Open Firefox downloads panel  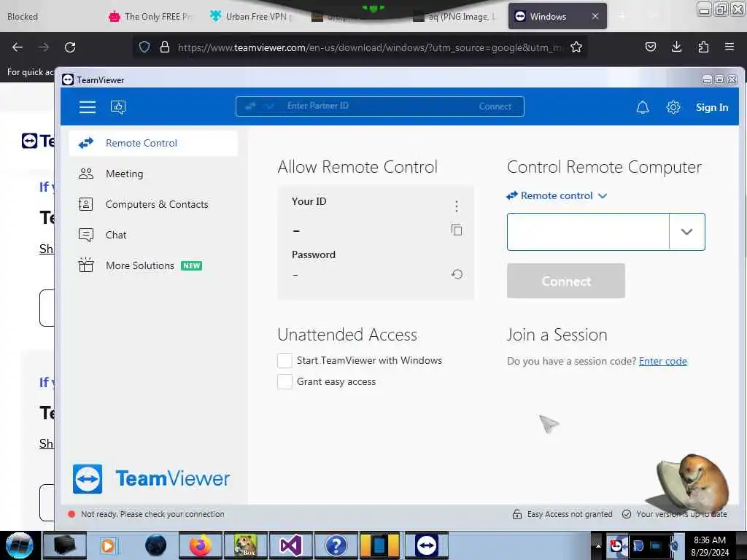click(x=676, y=47)
